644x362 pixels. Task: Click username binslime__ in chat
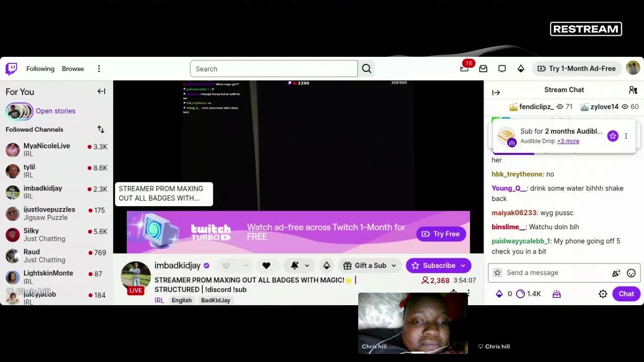tap(508, 227)
